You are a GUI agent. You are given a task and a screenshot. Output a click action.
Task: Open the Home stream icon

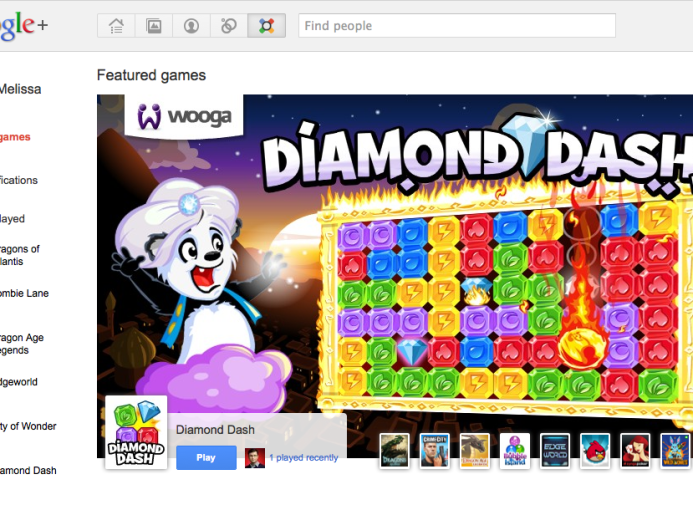(116, 26)
